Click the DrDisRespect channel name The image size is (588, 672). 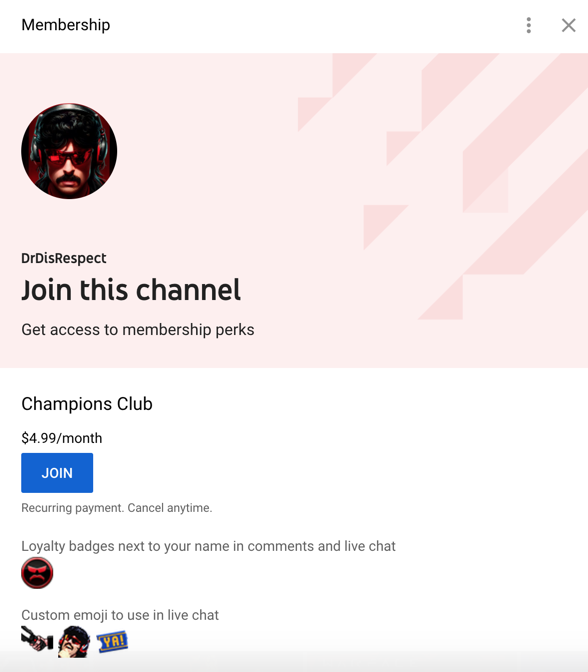point(64,258)
